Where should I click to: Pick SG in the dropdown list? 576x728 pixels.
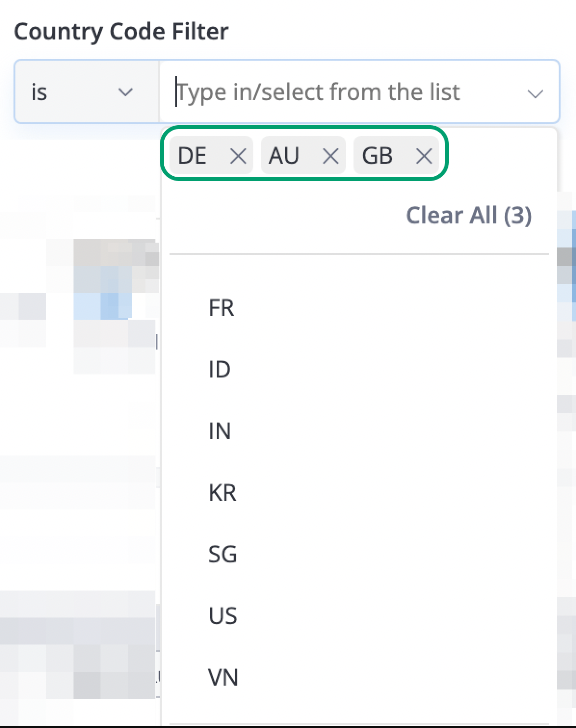click(x=359, y=554)
